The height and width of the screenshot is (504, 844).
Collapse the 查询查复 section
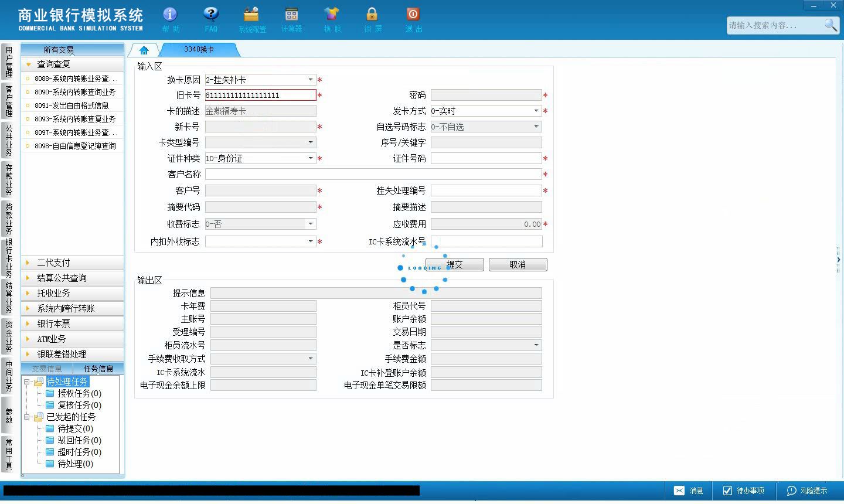point(73,64)
